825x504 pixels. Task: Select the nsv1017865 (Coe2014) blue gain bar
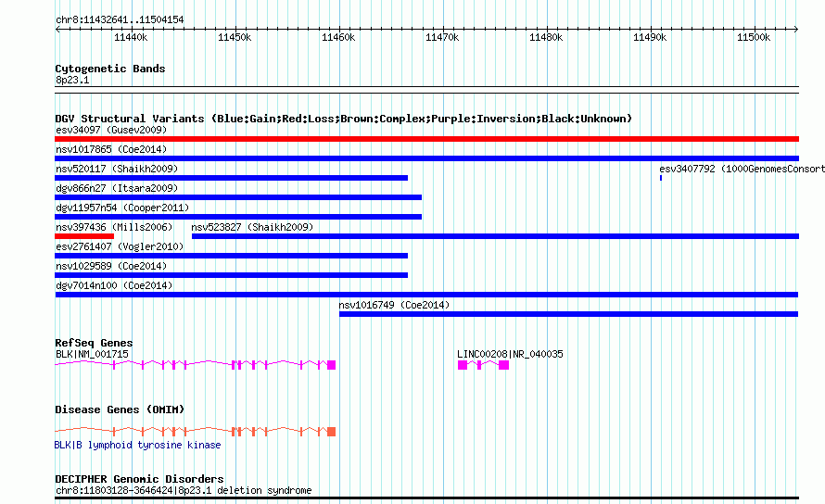(x=426, y=158)
